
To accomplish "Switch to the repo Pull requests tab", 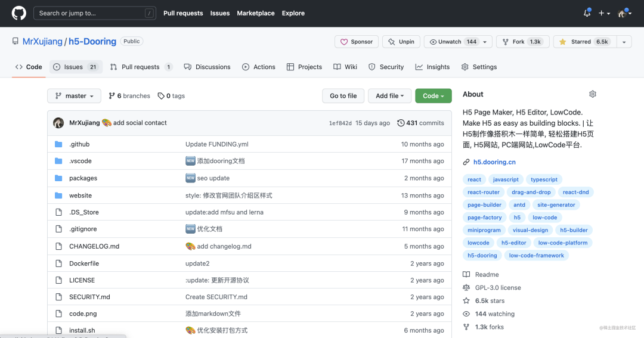I will click(x=141, y=67).
